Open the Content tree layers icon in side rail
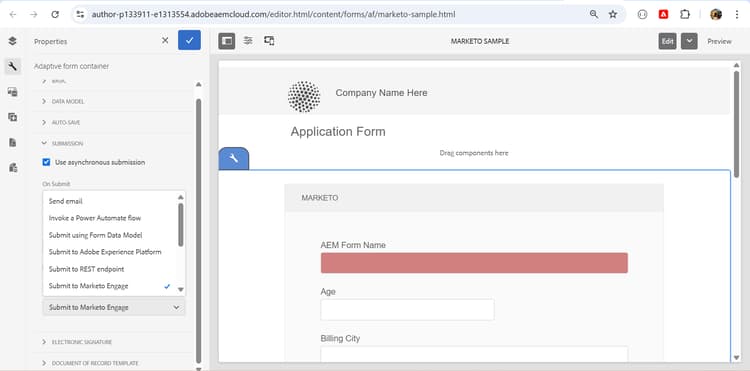This screenshot has height=371, width=750. tap(13, 41)
